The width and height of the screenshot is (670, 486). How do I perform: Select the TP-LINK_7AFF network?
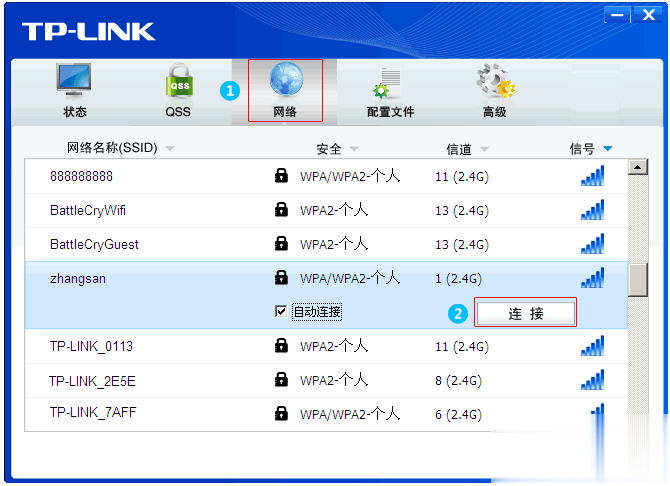pos(93,412)
